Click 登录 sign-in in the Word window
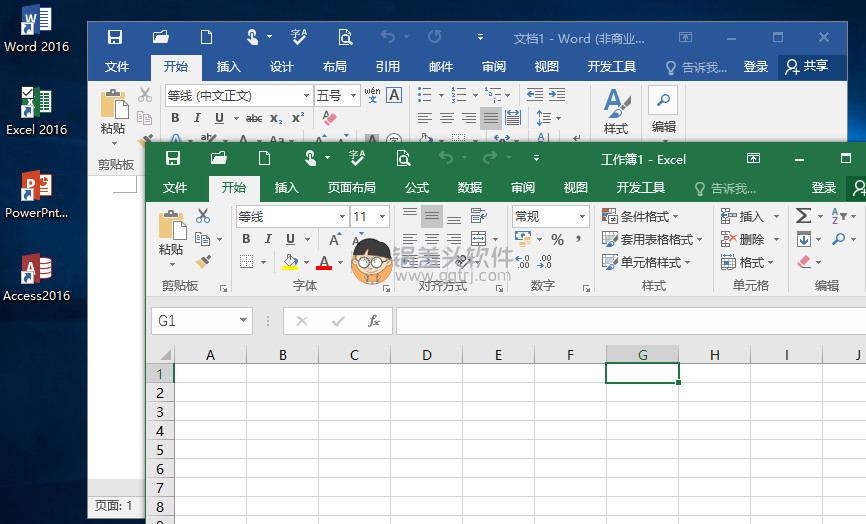Viewport: 866px width, 524px height. 756,67
